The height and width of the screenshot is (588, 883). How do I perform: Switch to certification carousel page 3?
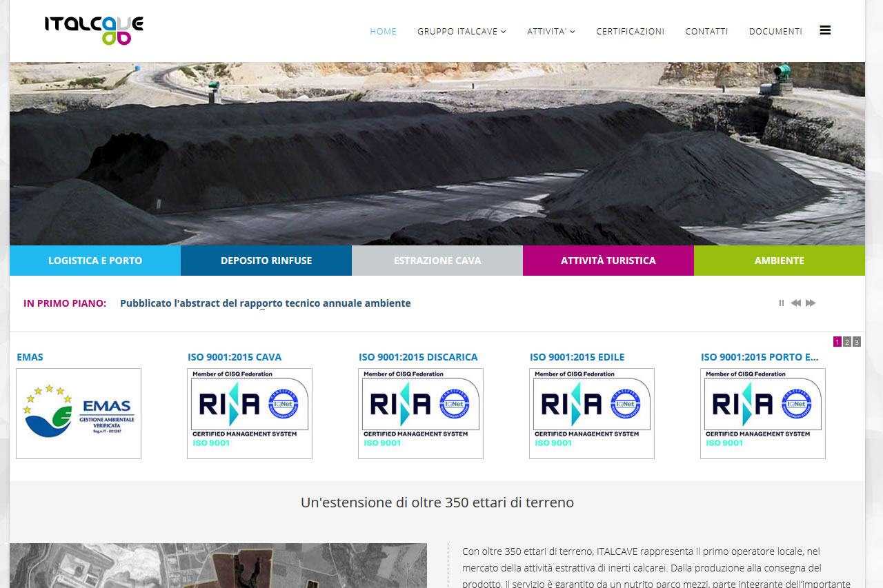tap(857, 342)
